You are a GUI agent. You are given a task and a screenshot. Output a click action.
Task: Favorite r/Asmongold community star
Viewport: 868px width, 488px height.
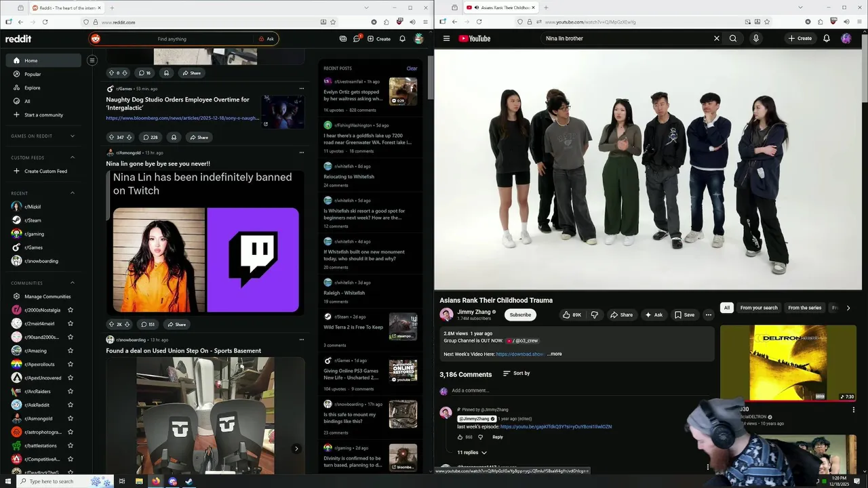(70, 418)
